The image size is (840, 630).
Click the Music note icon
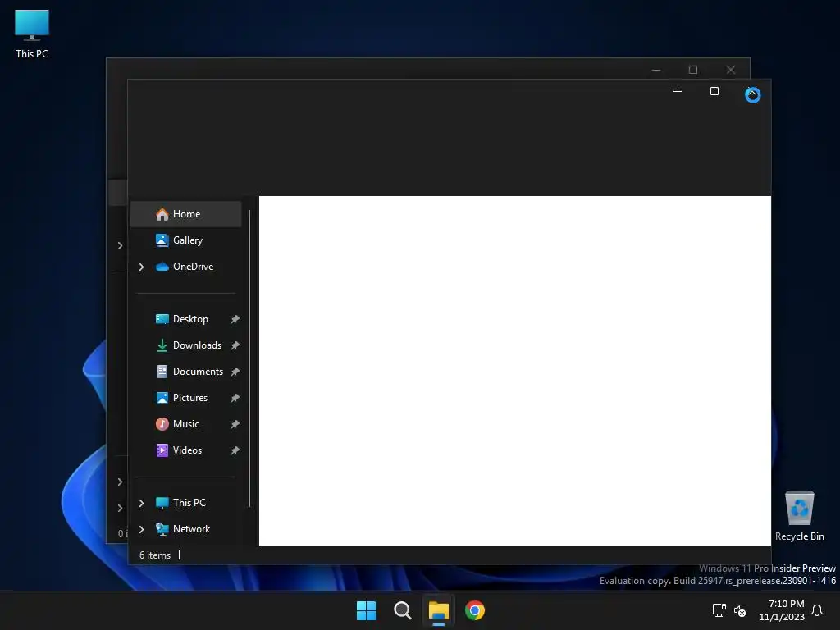(162, 424)
